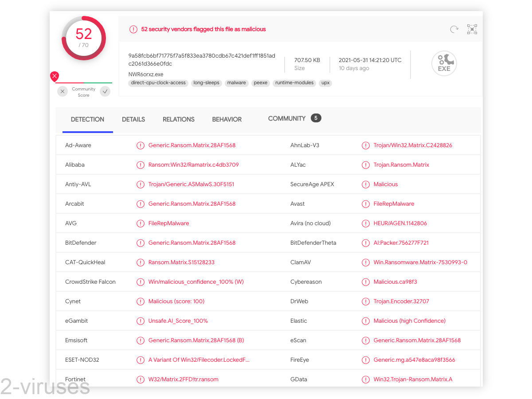
Task: Click warning icon in AhnLab-V3 row
Action: 366,145
